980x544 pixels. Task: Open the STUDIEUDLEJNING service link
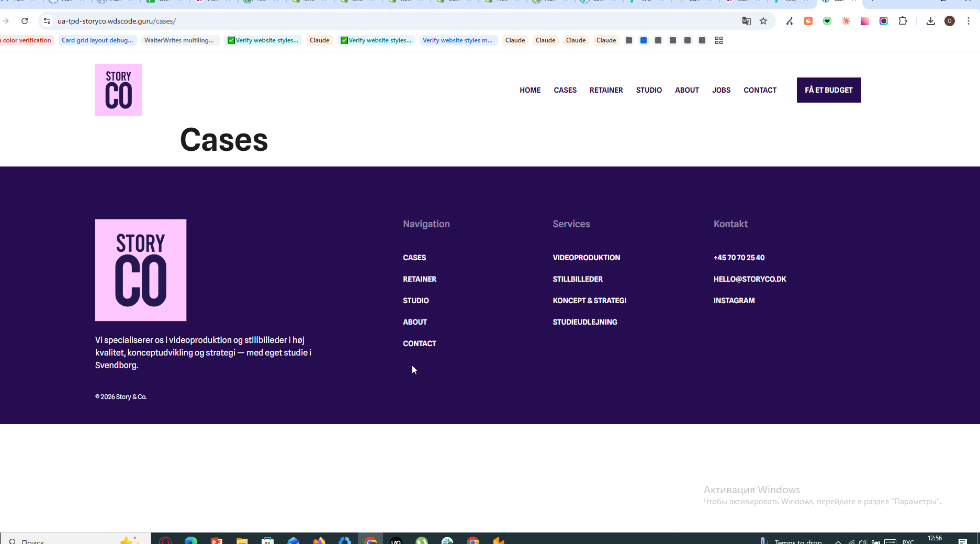coord(585,322)
